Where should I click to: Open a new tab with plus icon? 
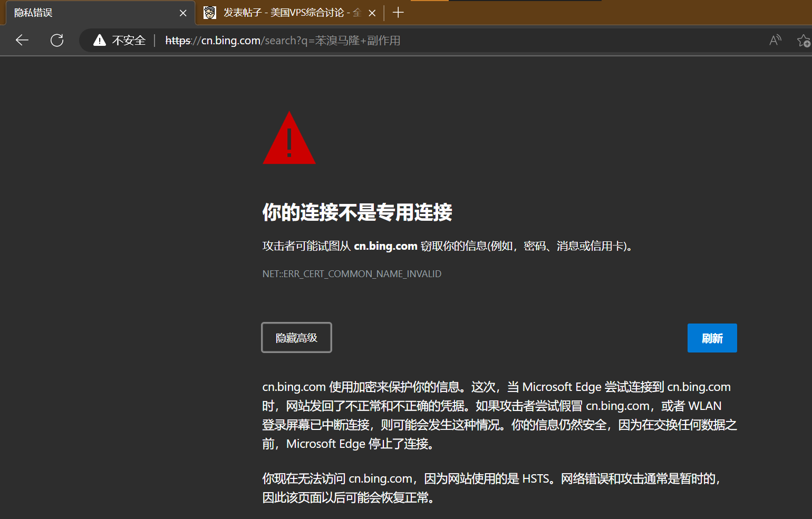[x=398, y=13]
